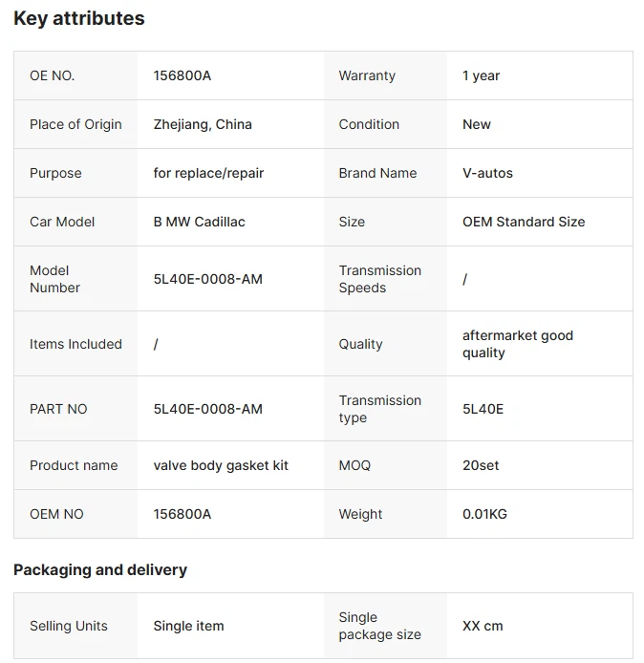This screenshot has height=663, width=644.
Task: Click the OEM Standard Size value
Action: 524,222
